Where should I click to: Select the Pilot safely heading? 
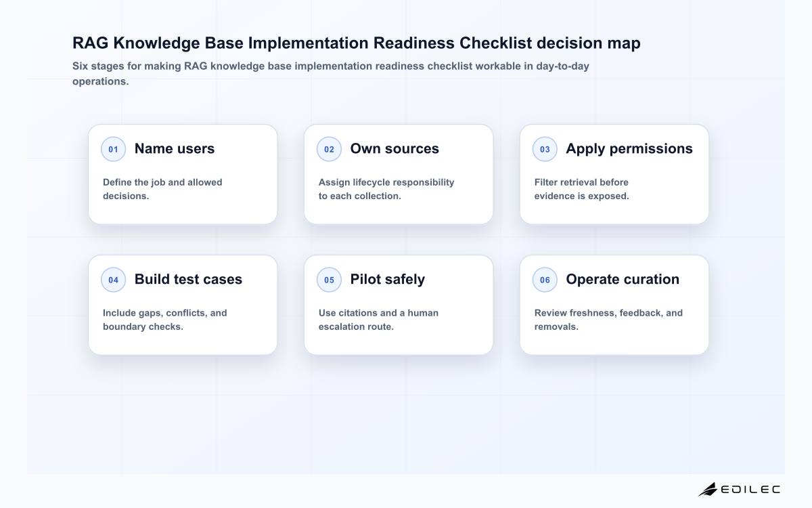388,280
